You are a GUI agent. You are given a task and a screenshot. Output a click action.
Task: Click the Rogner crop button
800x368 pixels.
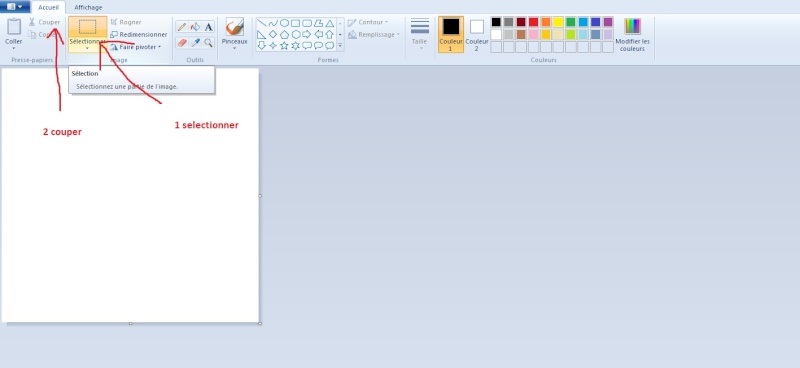[126, 22]
